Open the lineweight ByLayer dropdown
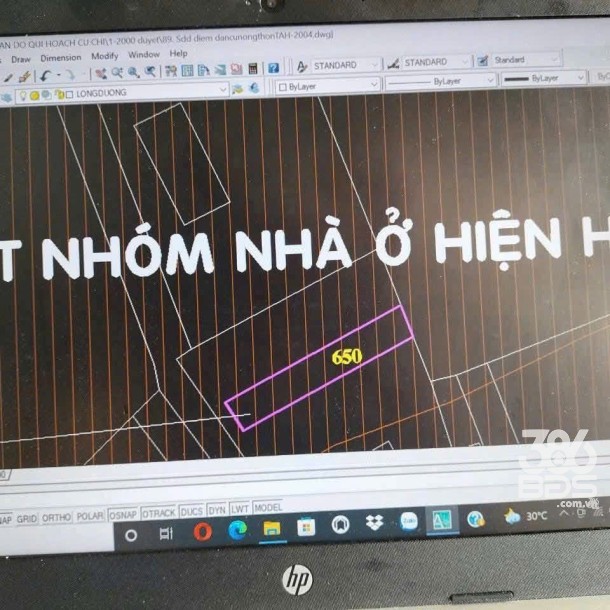 [581, 77]
